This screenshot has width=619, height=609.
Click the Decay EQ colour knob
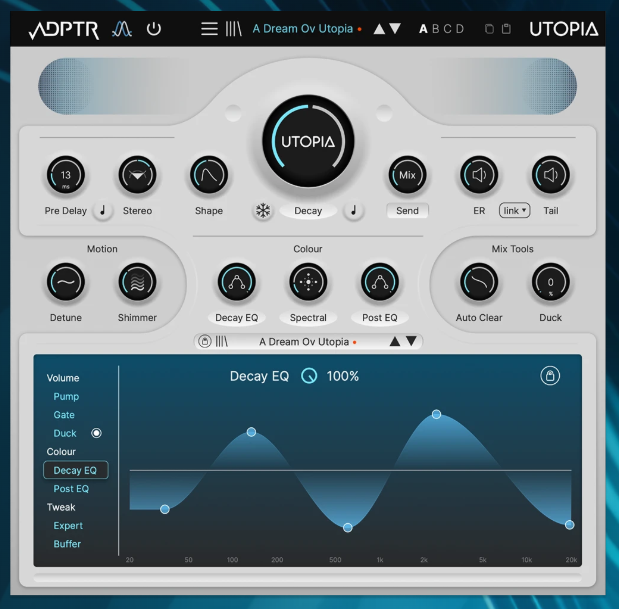click(236, 282)
